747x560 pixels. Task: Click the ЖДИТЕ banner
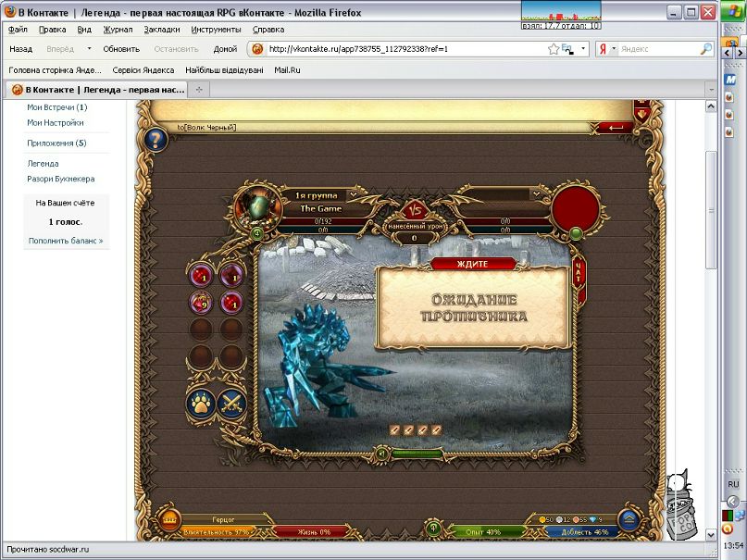click(473, 264)
